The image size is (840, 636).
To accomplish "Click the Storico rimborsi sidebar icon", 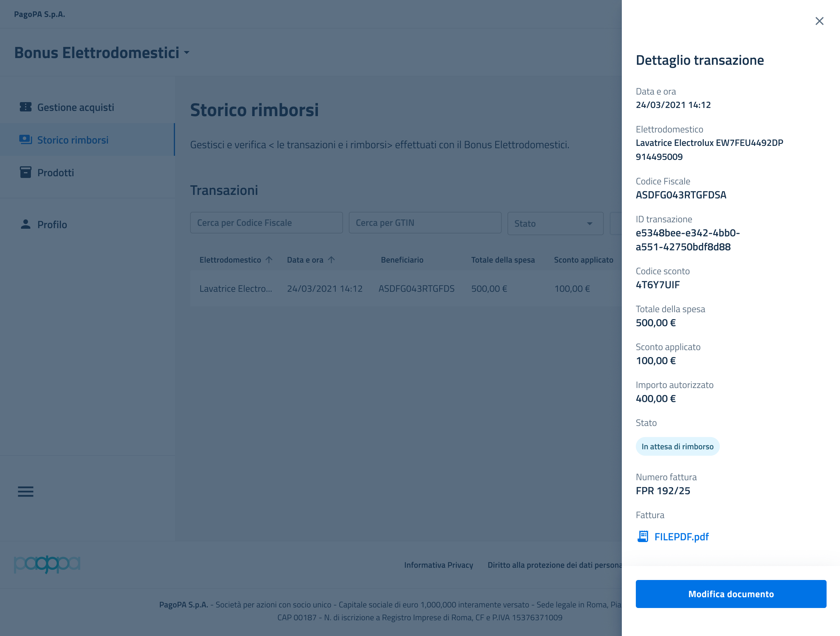I will [25, 140].
